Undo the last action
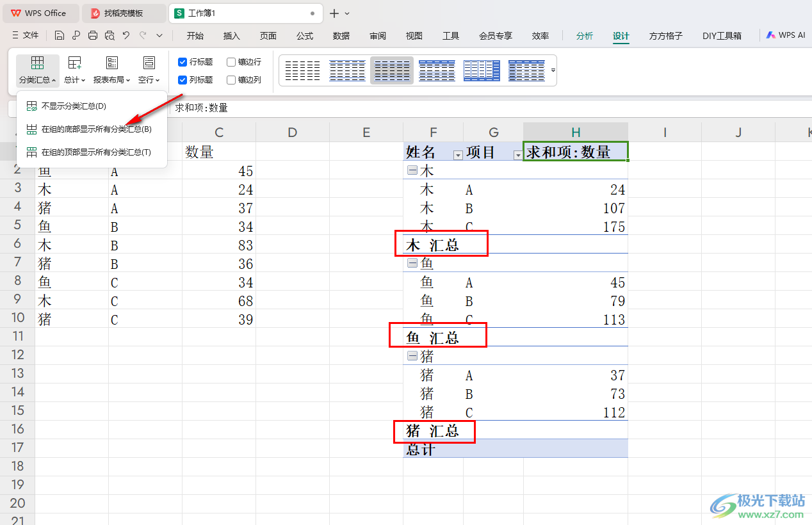812x525 pixels. click(126, 36)
